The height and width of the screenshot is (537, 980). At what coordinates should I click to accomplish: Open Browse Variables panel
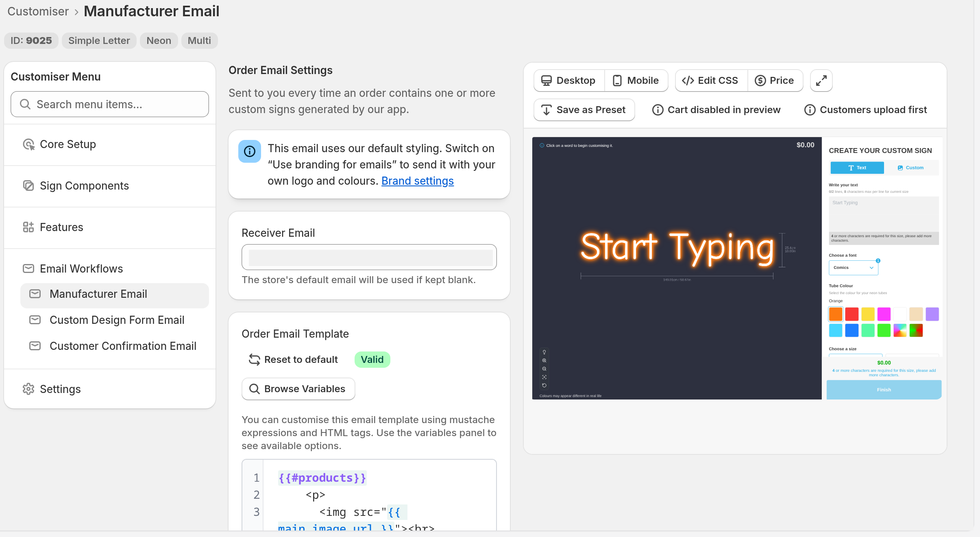coord(298,389)
